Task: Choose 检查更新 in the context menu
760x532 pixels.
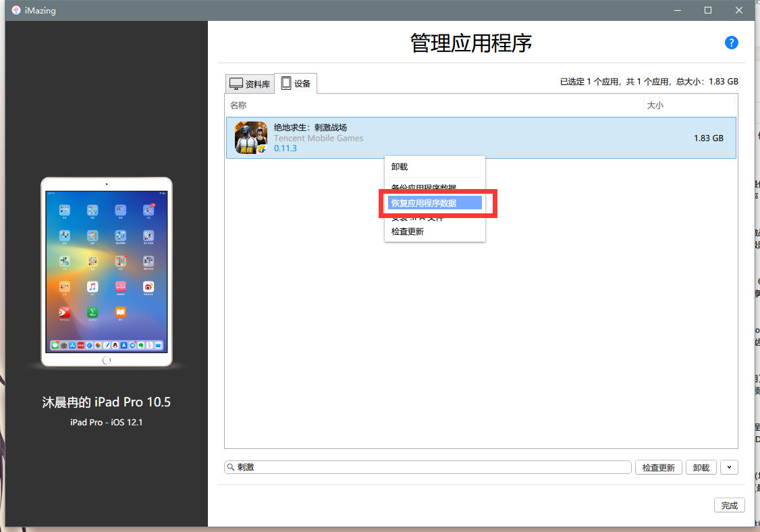Action: pos(408,232)
